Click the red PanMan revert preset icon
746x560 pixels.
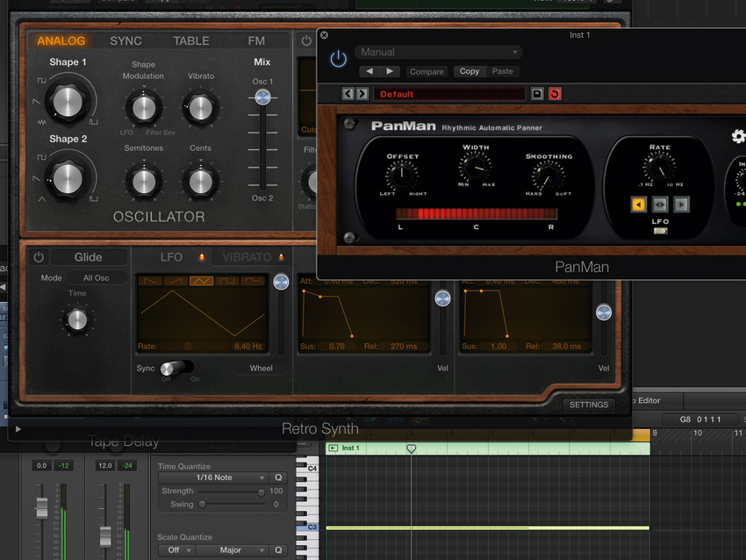(555, 94)
